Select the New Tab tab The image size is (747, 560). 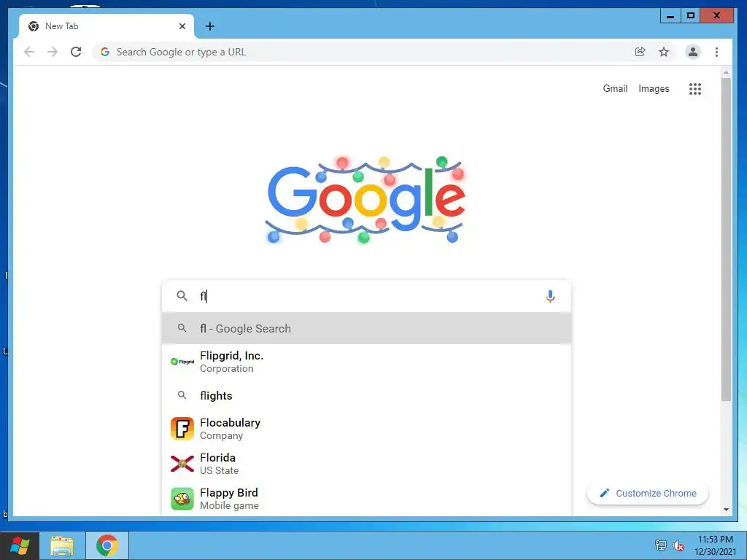107,26
